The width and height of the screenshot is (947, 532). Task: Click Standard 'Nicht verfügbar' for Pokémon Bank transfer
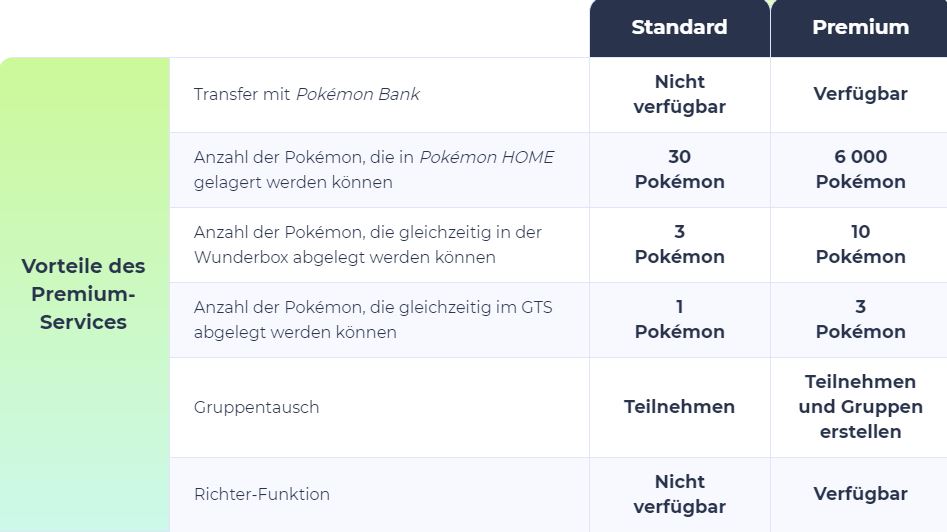(x=679, y=94)
